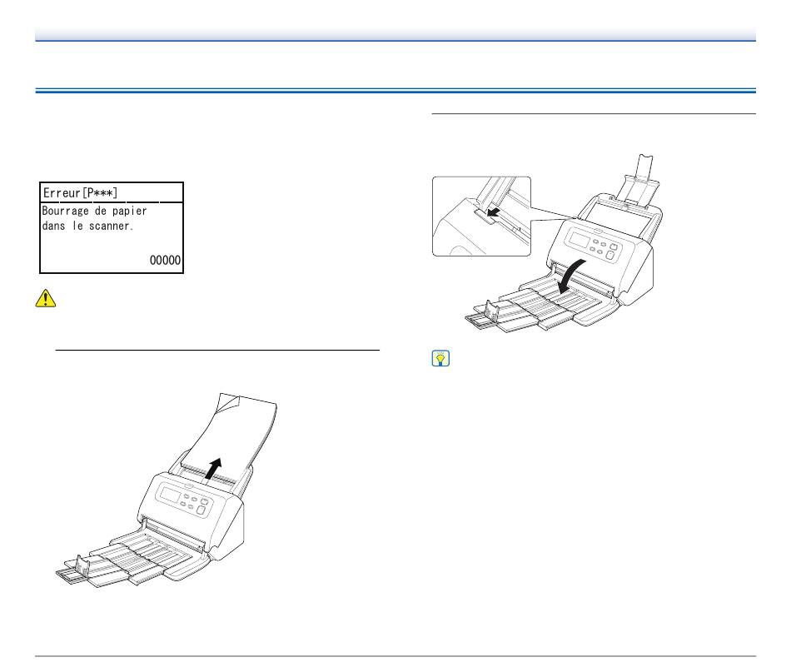The image size is (791, 672).
Task: Click the blue header bar at the page top
Action: [395, 33]
